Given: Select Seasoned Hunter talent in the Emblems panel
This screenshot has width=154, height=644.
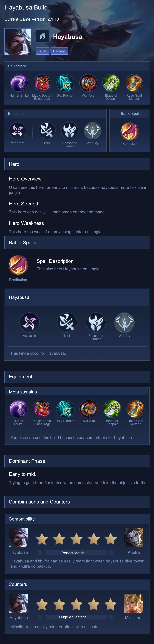Looking at the screenshot, I should (70, 130).
